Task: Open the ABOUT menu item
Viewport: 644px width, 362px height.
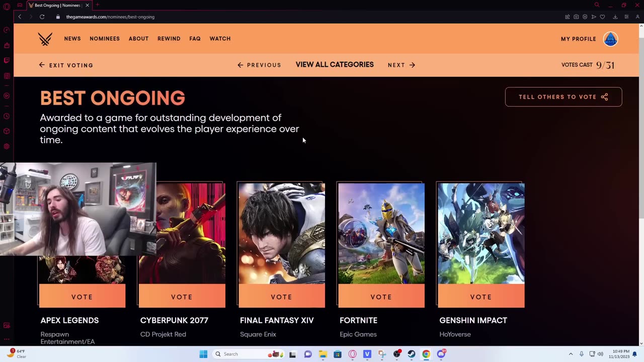Action: point(138,39)
